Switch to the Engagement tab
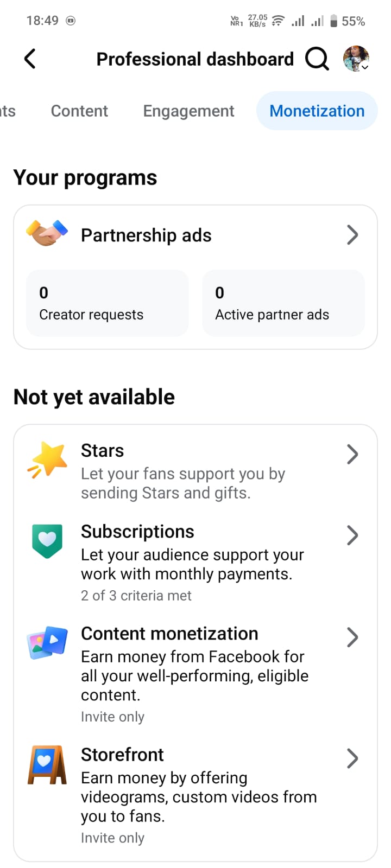 click(x=188, y=111)
